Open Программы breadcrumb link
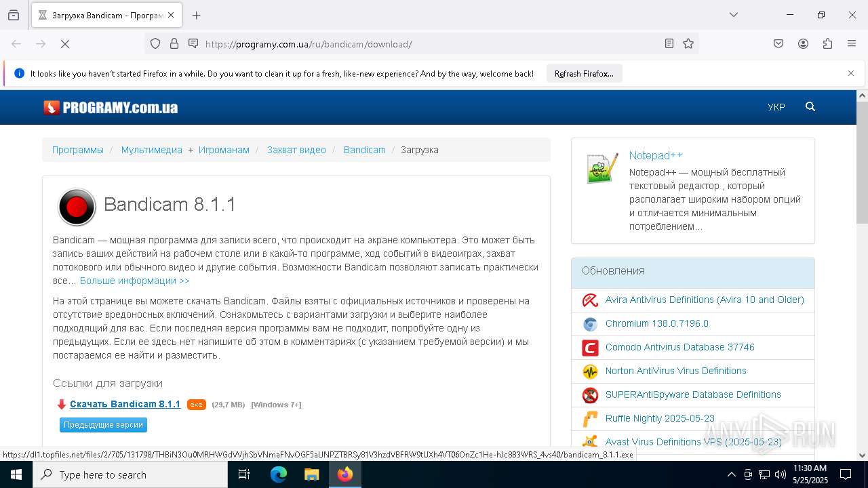 tap(78, 150)
